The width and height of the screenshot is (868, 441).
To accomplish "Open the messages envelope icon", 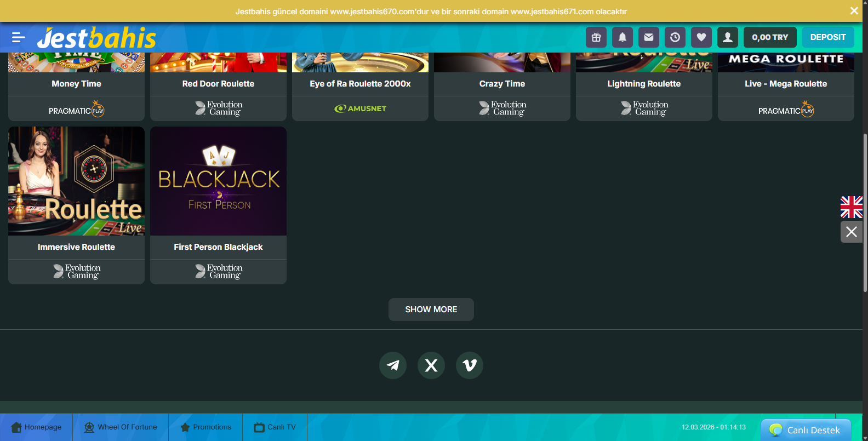I will [649, 37].
